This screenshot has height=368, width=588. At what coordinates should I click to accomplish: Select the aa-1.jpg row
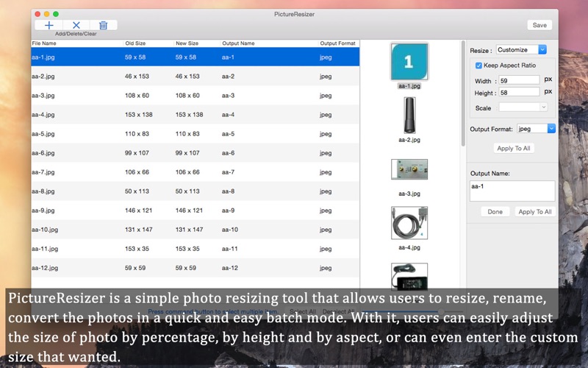point(195,57)
